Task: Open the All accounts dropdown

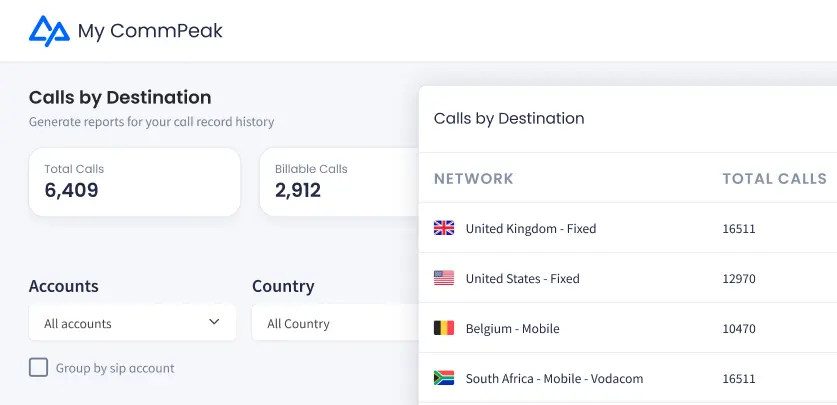Action: 132,322
